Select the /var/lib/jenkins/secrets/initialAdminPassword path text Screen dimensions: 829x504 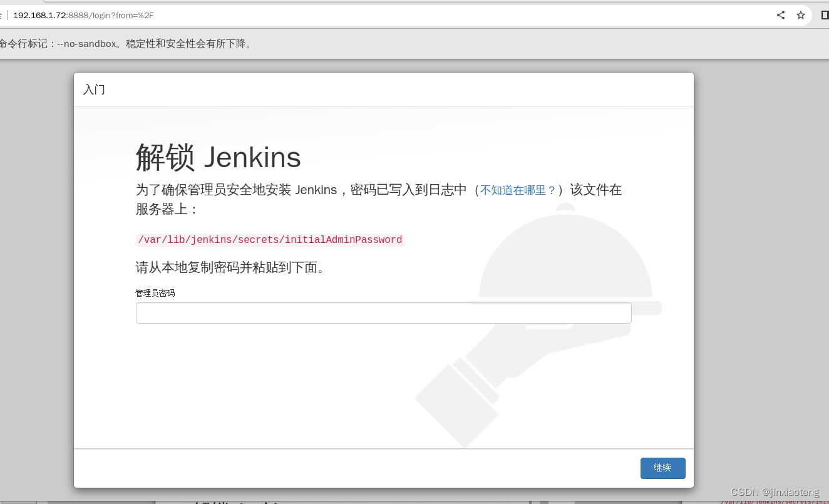tap(270, 240)
